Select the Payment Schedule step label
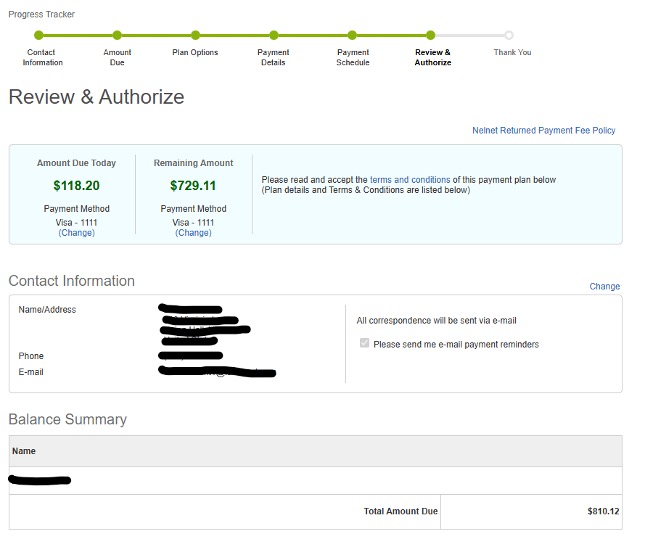Viewport: 646px width, 548px height. click(352, 57)
